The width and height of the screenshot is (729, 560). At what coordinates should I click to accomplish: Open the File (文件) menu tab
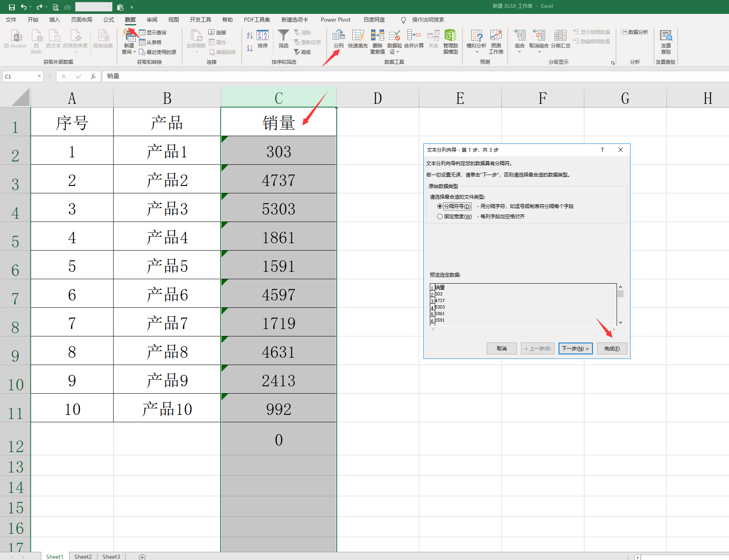point(11,20)
